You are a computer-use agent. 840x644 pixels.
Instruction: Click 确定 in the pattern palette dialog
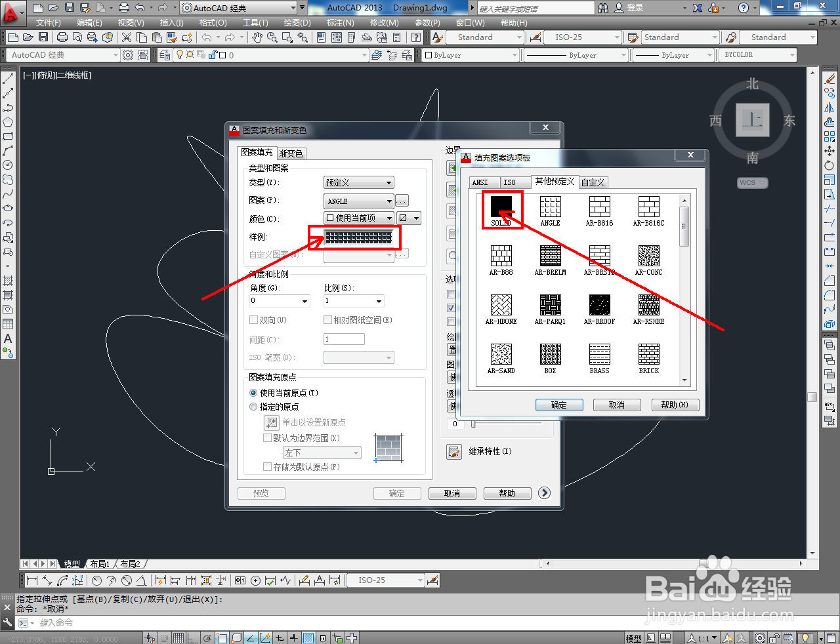click(x=559, y=405)
